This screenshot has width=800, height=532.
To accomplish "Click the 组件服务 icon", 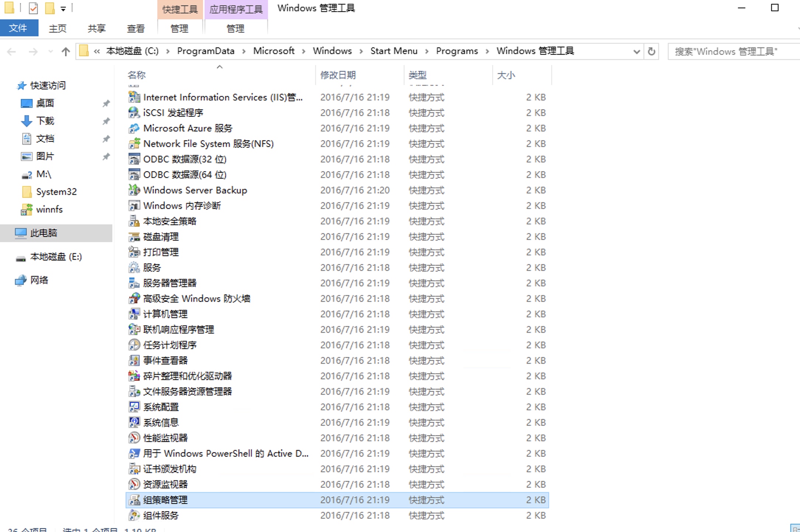I will 134,515.
